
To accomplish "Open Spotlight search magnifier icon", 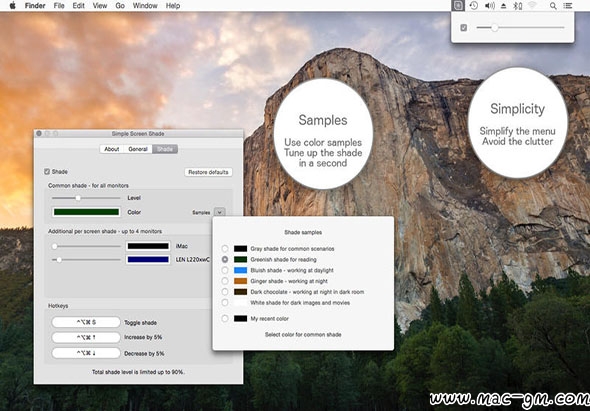I will coord(553,6).
